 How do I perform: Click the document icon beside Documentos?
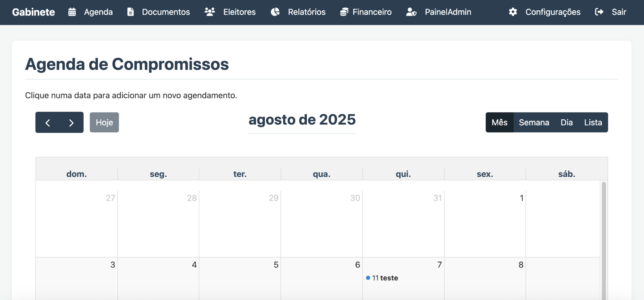(130, 12)
